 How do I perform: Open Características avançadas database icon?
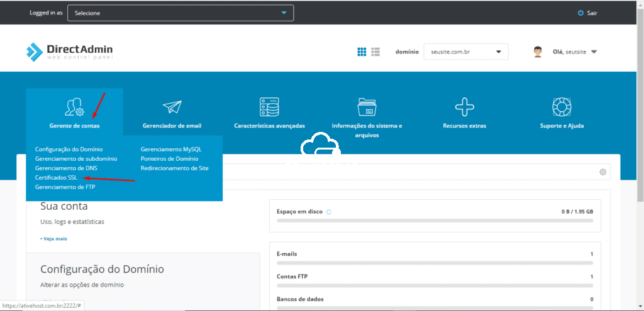pyautogui.click(x=269, y=107)
